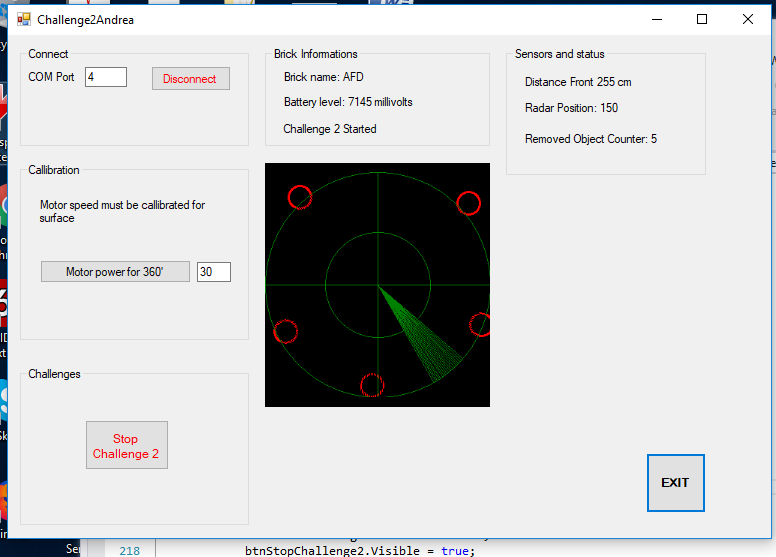Select the solid red circle at radar top-right
Viewport: 776px width, 557px height.
pos(468,203)
